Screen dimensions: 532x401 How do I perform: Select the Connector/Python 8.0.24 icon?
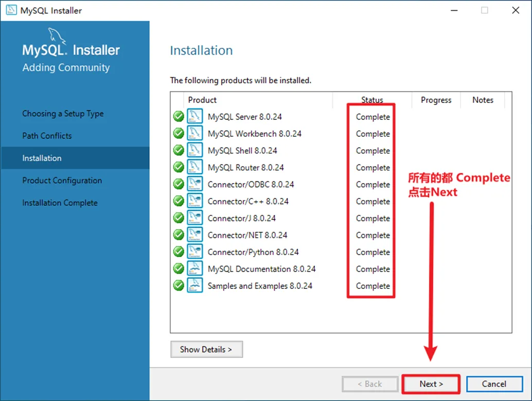pyautogui.click(x=195, y=252)
